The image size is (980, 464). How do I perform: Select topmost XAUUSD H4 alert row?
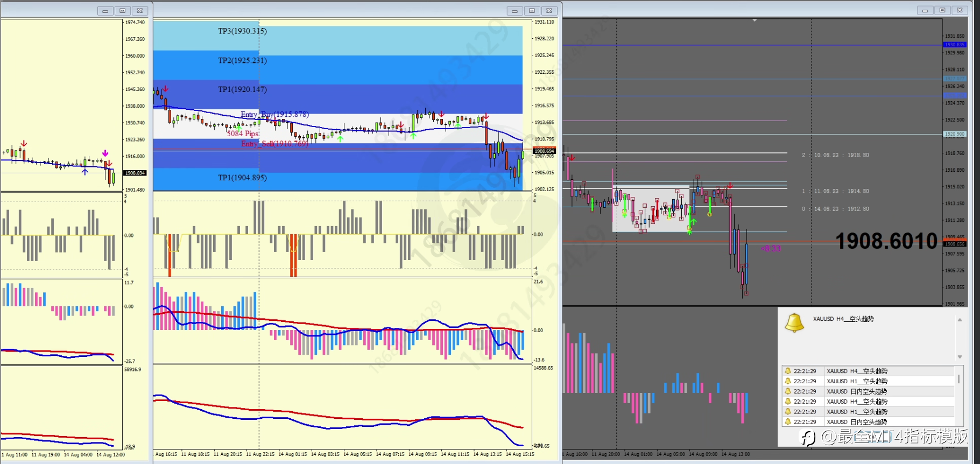[869, 371]
